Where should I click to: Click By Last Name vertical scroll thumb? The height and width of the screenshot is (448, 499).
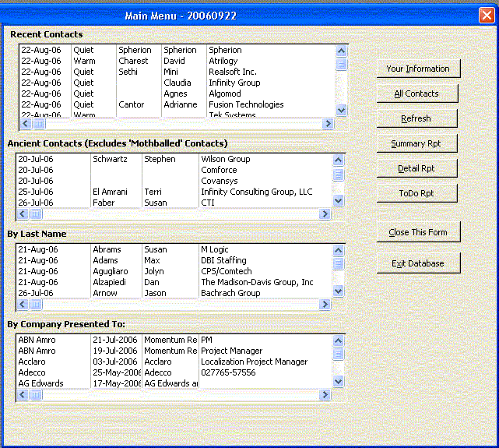click(338, 263)
